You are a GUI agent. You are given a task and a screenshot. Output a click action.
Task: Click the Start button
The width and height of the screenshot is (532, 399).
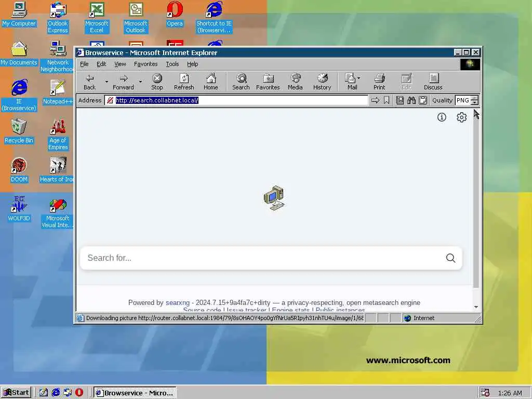(x=16, y=393)
